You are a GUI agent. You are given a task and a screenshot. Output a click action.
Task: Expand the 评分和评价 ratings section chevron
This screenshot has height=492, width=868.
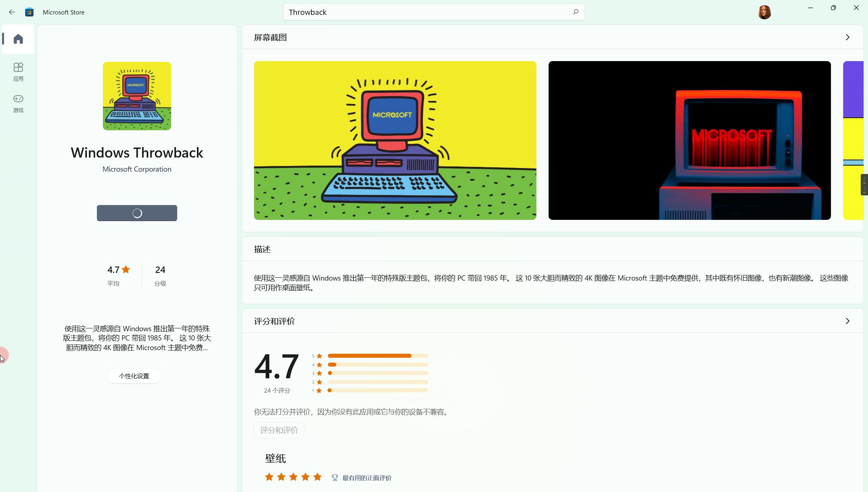click(x=847, y=321)
